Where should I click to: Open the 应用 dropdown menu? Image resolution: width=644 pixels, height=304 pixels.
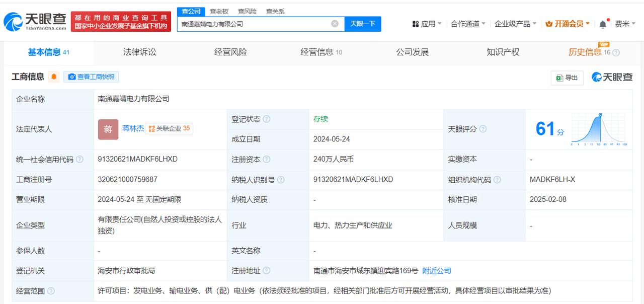tap(427, 24)
